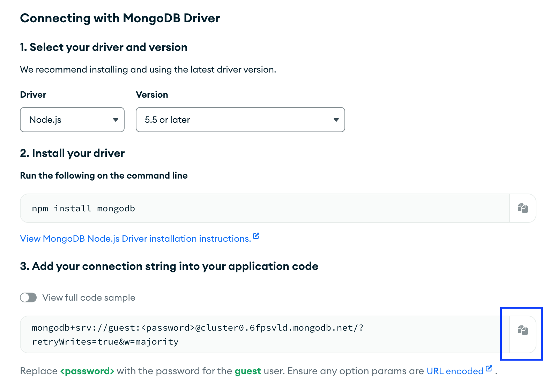Click the green <password> placeholder text
557x392 pixels.
[87, 371]
